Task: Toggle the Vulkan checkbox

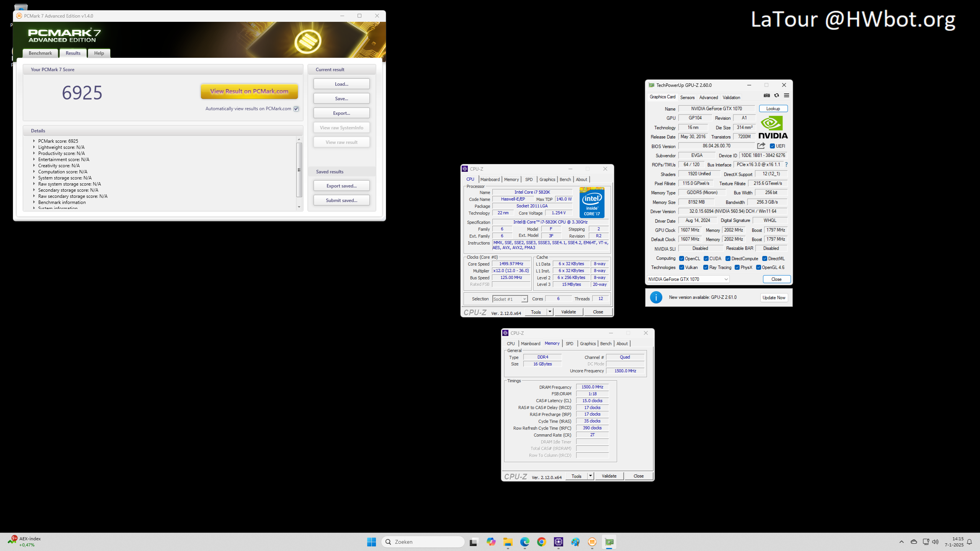Action: click(x=681, y=267)
